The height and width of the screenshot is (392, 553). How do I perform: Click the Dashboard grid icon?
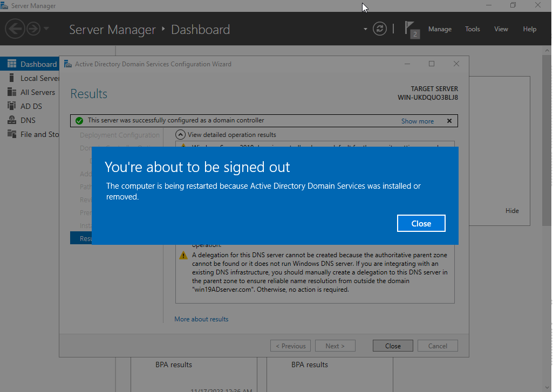[x=12, y=64]
